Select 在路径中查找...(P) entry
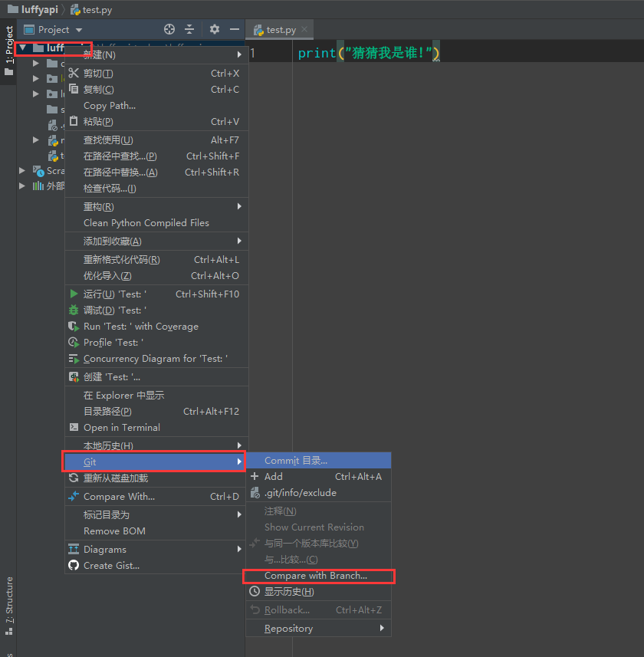 (x=156, y=156)
